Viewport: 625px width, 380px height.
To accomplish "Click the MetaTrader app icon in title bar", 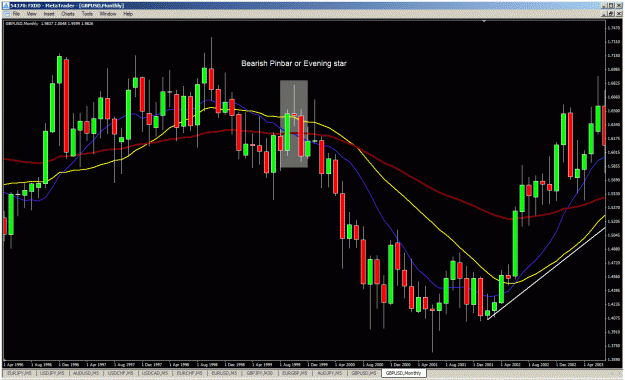I will 6,6.
